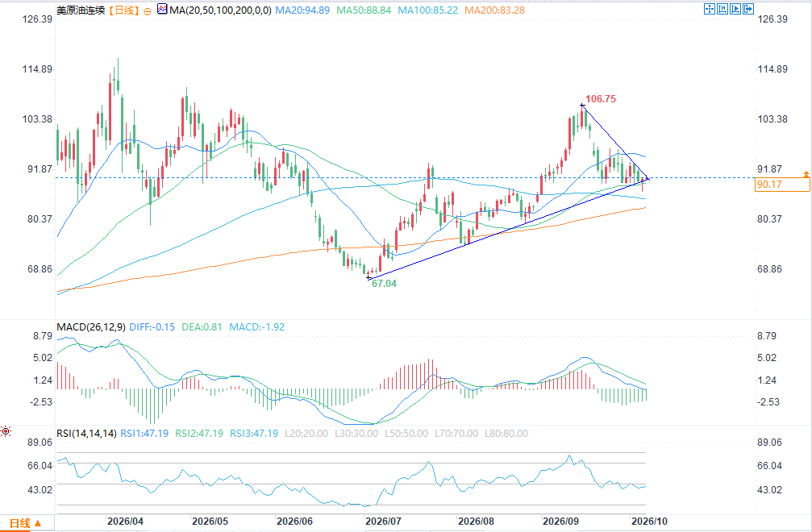Click the L80:80.00 RSI level label

click(x=506, y=434)
